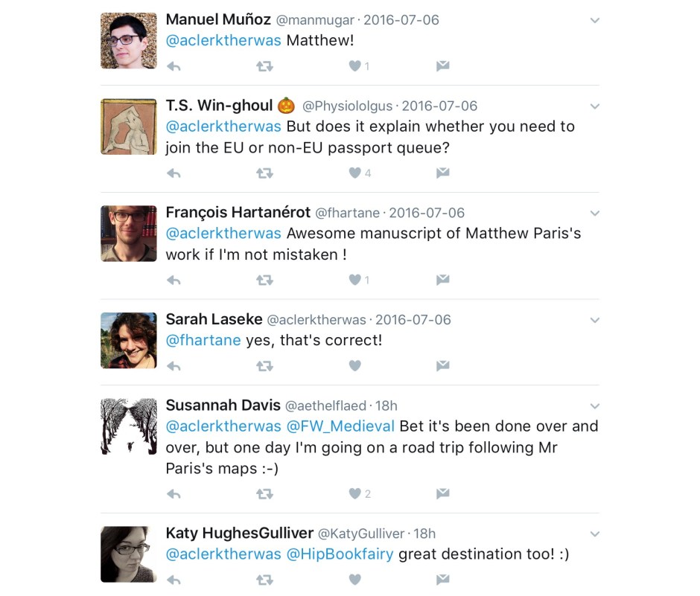Open Sarah Laseke's profile picture
The width and height of the screenshot is (700, 596).
(x=129, y=341)
